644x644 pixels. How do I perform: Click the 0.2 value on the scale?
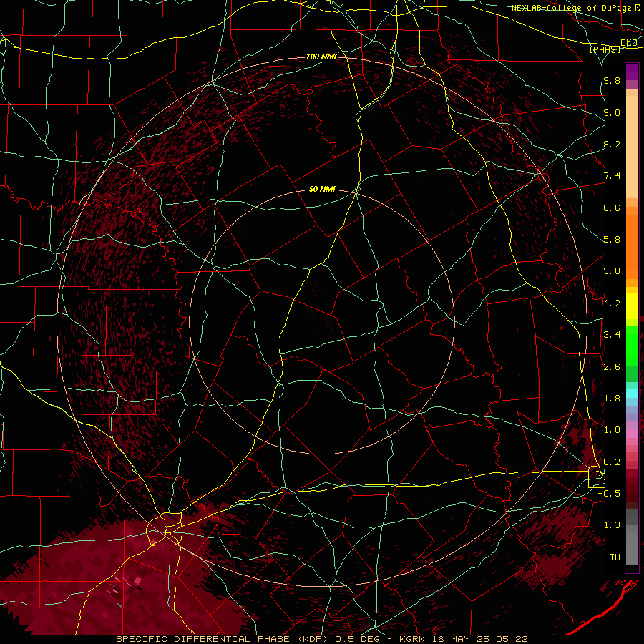pyautogui.click(x=612, y=462)
